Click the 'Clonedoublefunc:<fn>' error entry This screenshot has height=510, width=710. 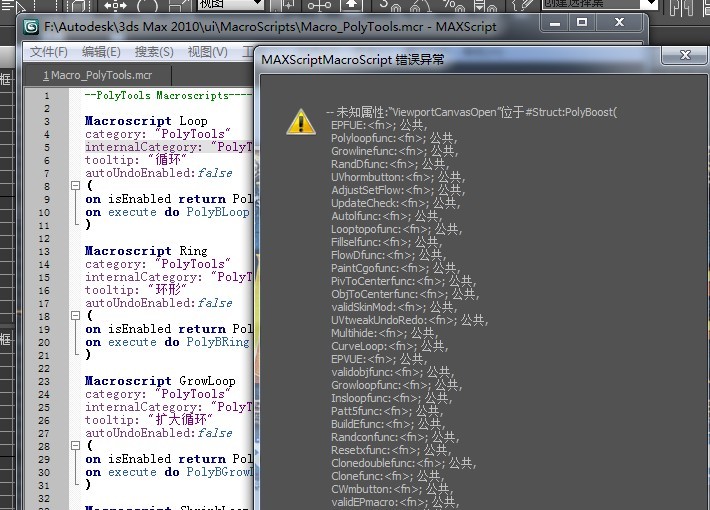coord(403,463)
